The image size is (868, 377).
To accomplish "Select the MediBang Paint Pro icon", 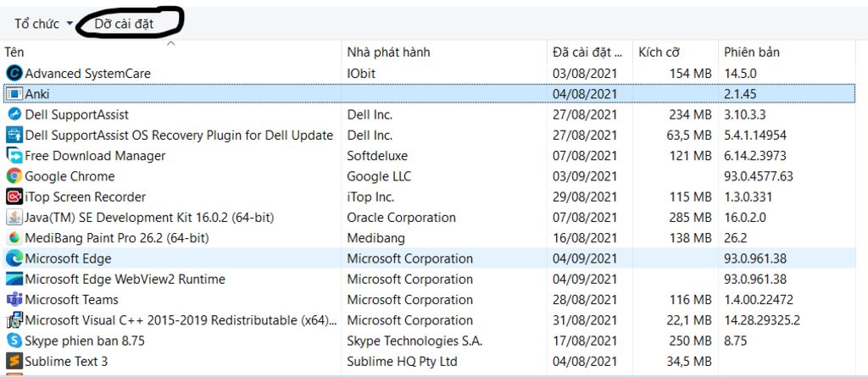I will click(x=14, y=238).
